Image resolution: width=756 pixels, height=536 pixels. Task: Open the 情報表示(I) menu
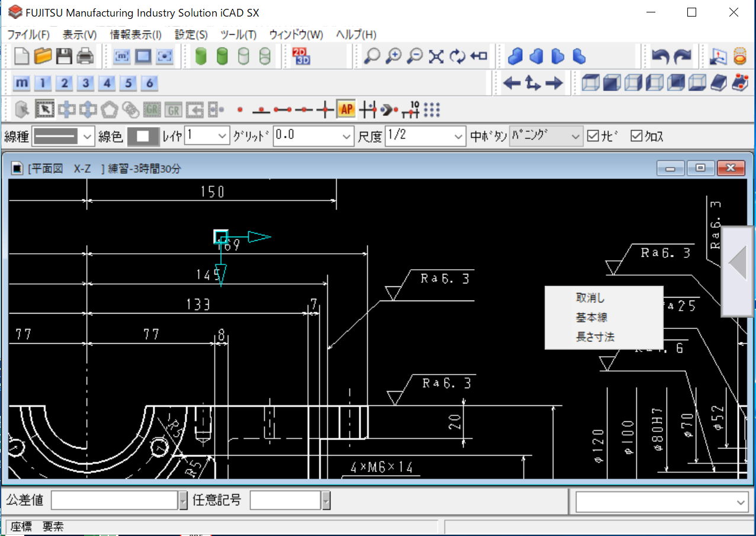(136, 34)
